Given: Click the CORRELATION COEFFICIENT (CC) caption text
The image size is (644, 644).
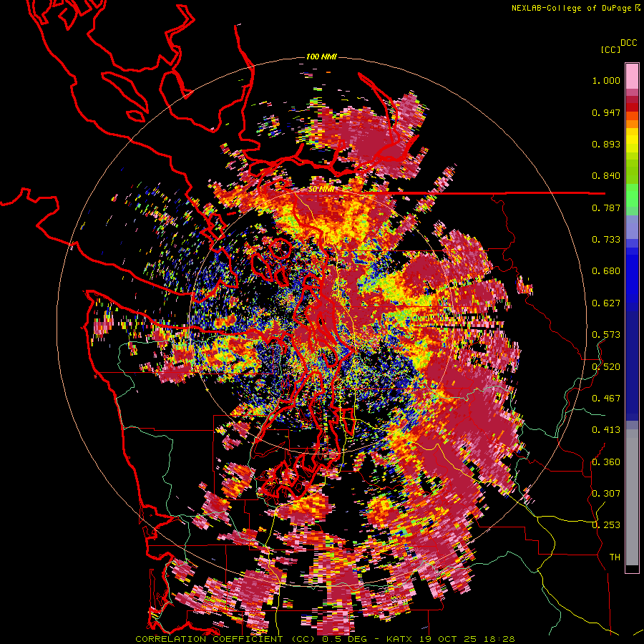Looking at the screenshot, I should click(225, 639).
